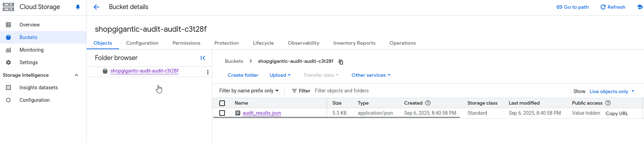
Task: Open Filter by name prefix only dropdown
Action: click(x=249, y=91)
